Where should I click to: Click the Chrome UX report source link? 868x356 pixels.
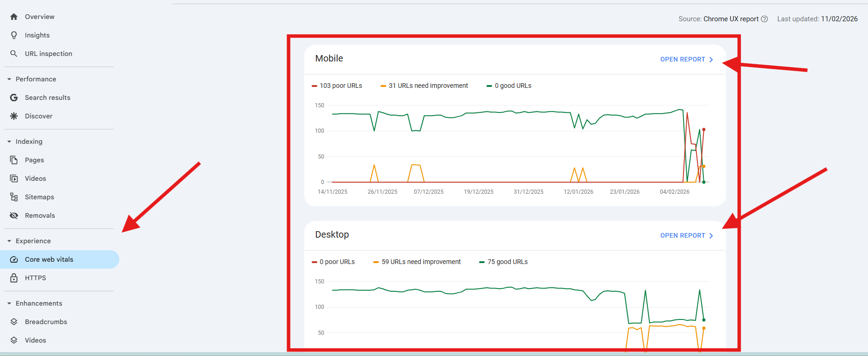click(731, 19)
